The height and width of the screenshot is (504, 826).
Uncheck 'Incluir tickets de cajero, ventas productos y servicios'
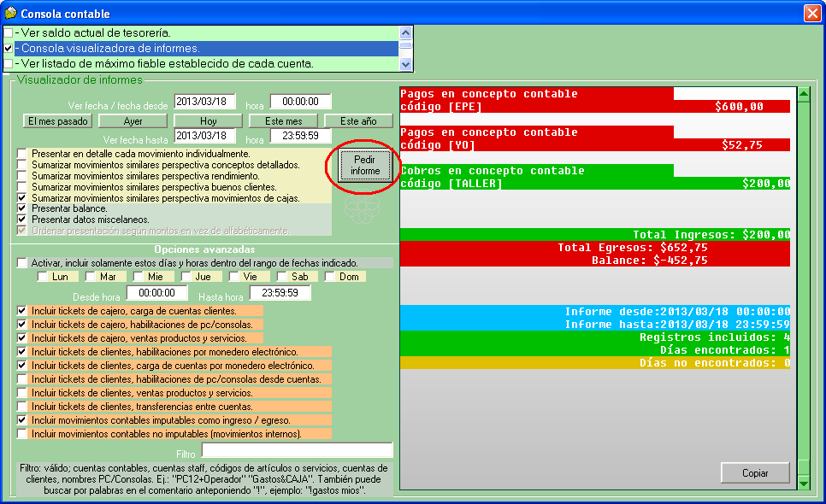tap(21, 338)
